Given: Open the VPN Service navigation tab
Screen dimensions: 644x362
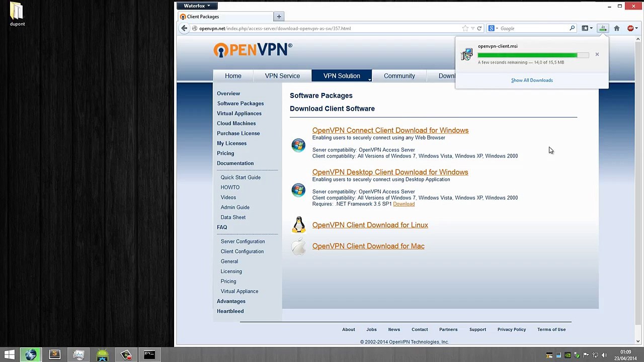Looking at the screenshot, I should 282,76.
